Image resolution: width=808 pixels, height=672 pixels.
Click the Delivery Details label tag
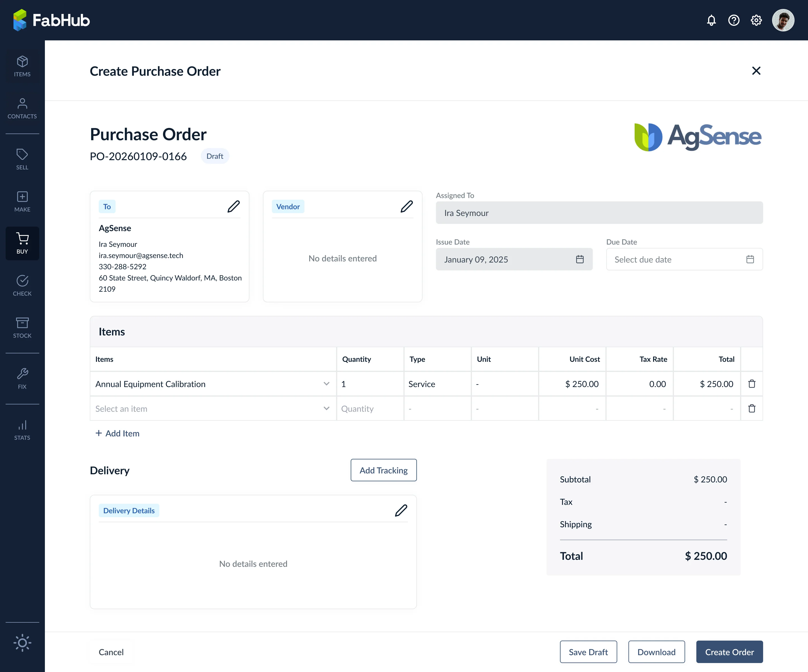coord(129,510)
